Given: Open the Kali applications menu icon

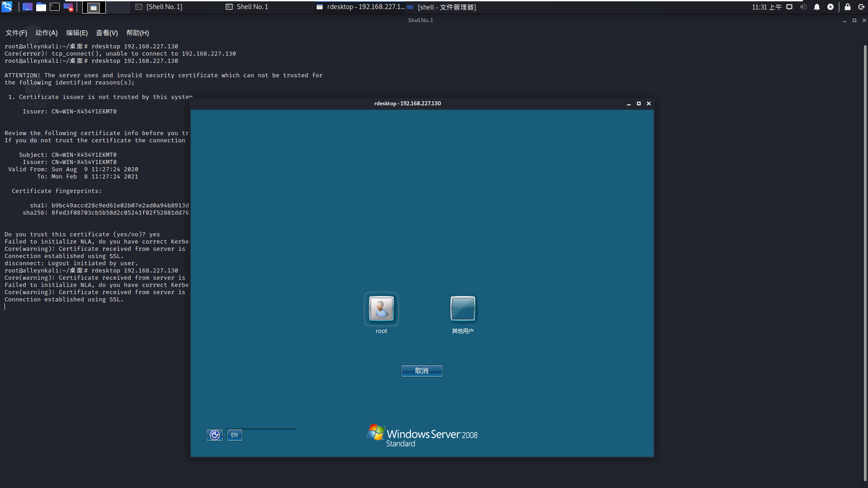Looking at the screenshot, I should click(x=7, y=7).
